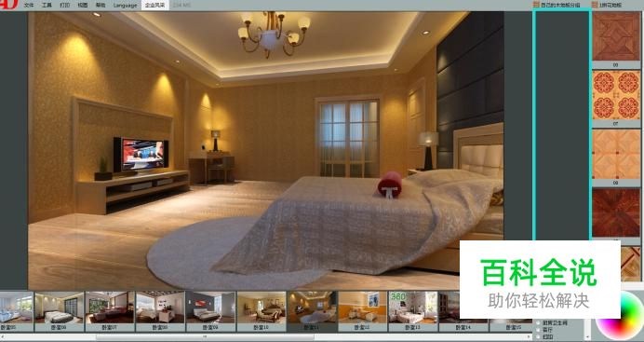
Task: Open the 工具 menu
Action: point(47,6)
